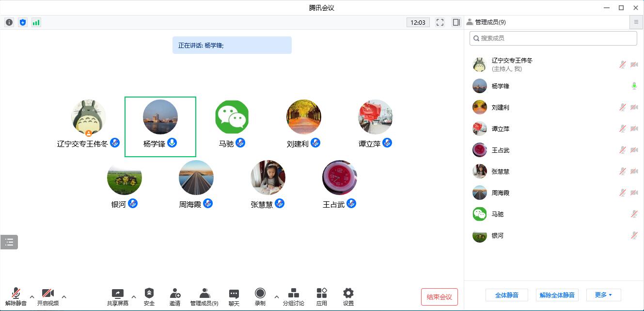
Task: Open the 聊天 chat window
Action: pos(234,297)
